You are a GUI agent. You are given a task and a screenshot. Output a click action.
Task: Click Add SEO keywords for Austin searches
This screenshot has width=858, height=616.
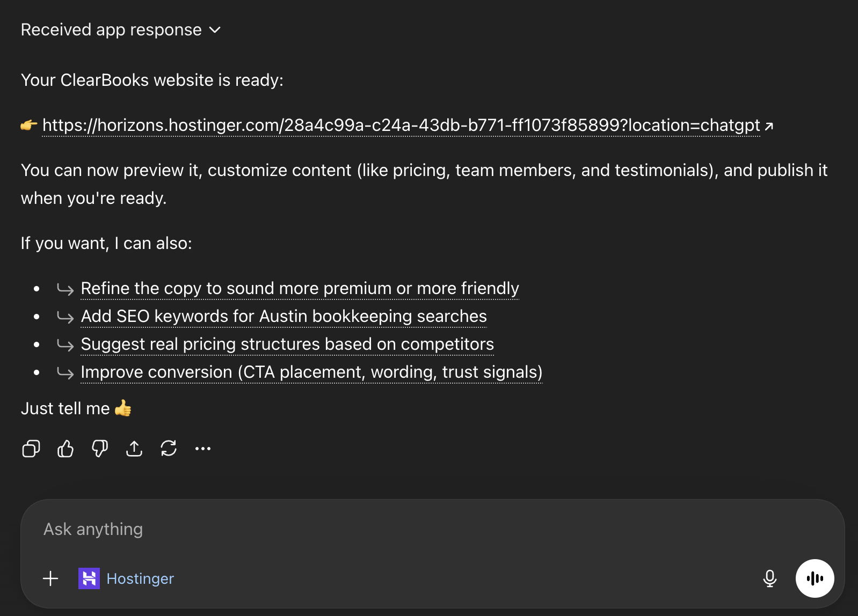tap(283, 317)
